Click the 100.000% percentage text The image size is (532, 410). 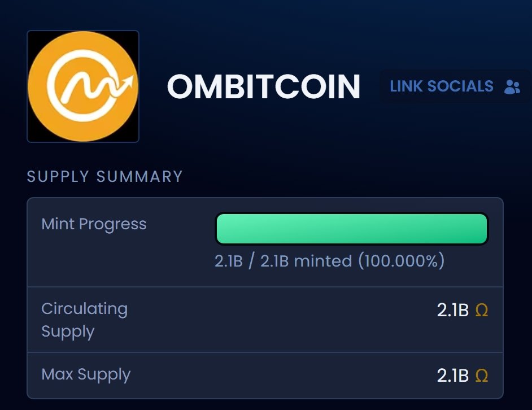400,261
